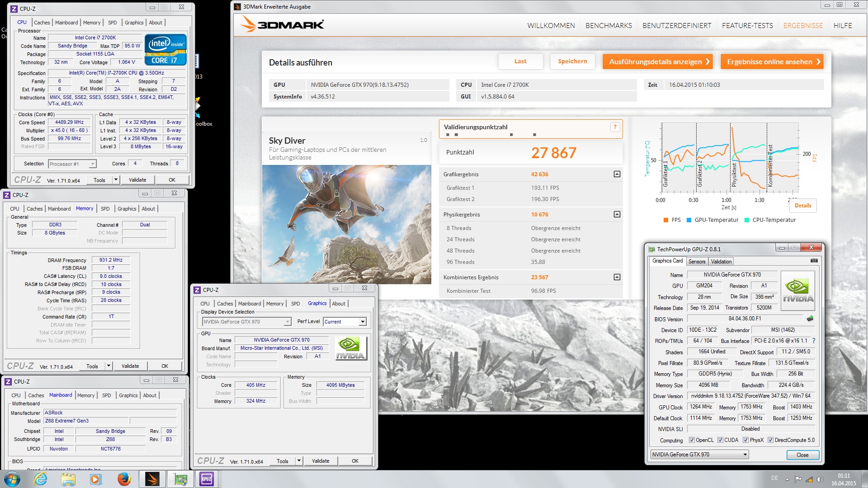This screenshot has width=868, height=488.
Task: Click the Bus Interface question mark icon
Action: [x=814, y=341]
